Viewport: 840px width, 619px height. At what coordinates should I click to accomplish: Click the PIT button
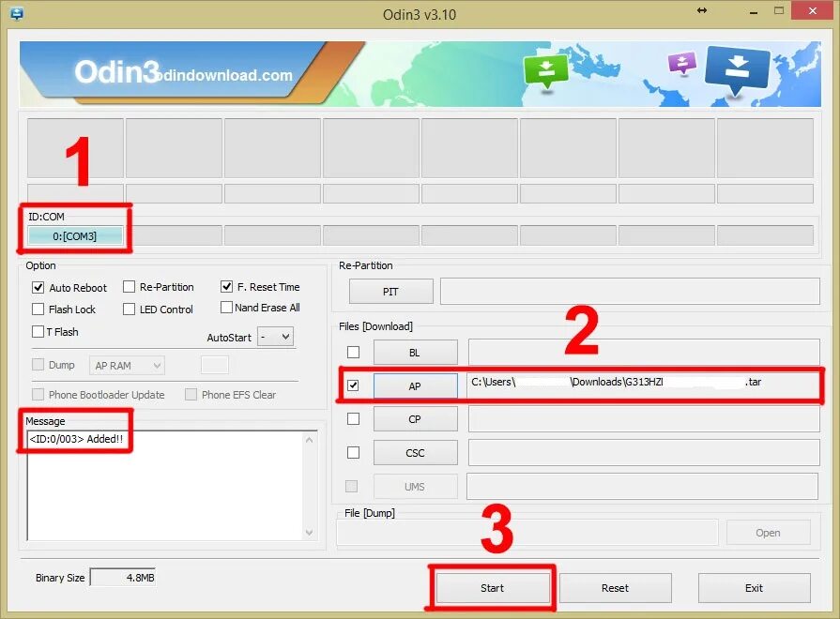coord(391,292)
